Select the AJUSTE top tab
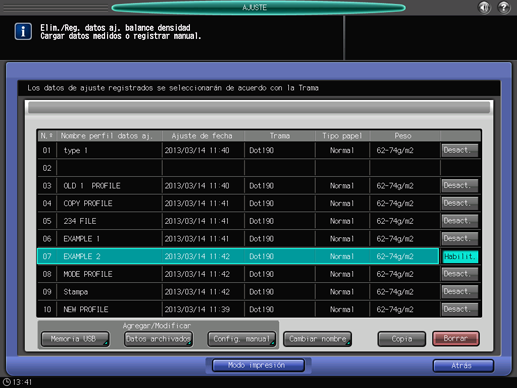 [258, 7]
